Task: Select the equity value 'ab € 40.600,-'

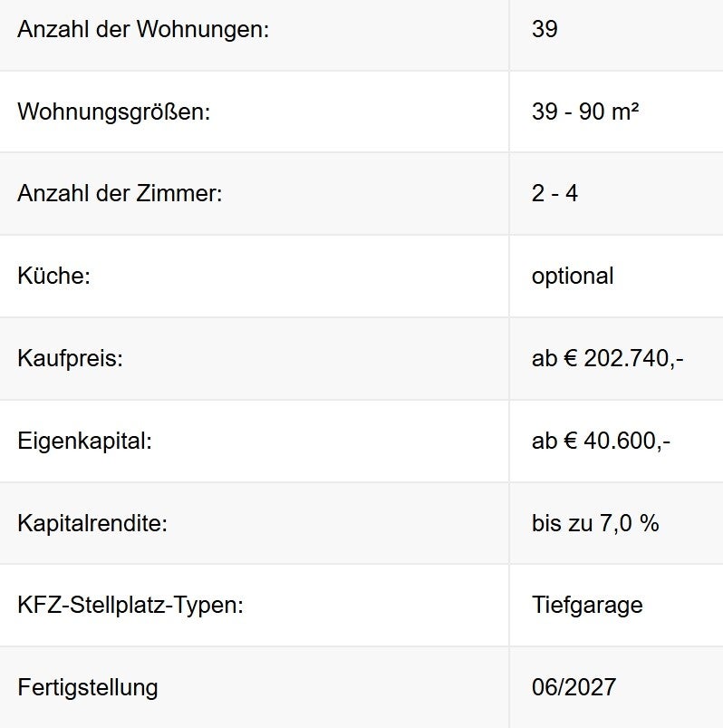Action: click(601, 442)
